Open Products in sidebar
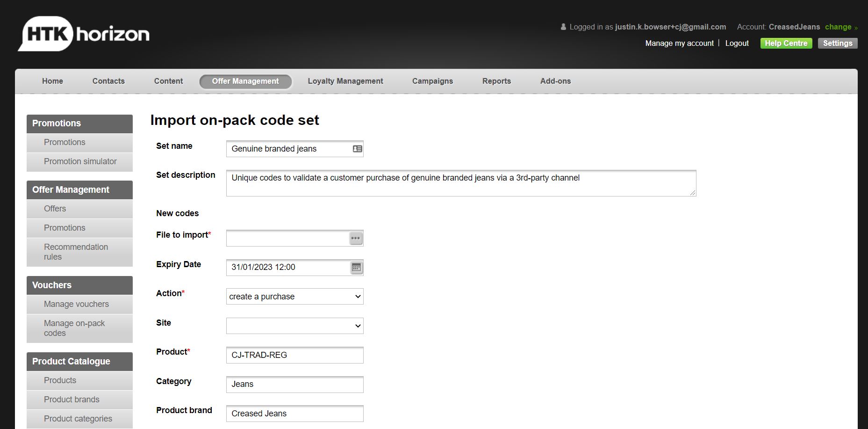Image resolution: width=868 pixels, height=429 pixels. point(79,381)
